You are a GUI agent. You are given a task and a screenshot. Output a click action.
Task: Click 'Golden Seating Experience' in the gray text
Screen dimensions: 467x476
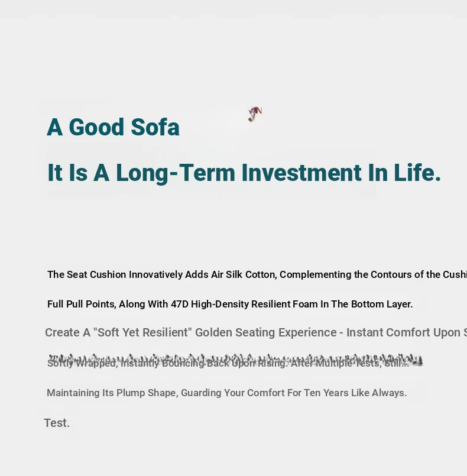coord(266,332)
